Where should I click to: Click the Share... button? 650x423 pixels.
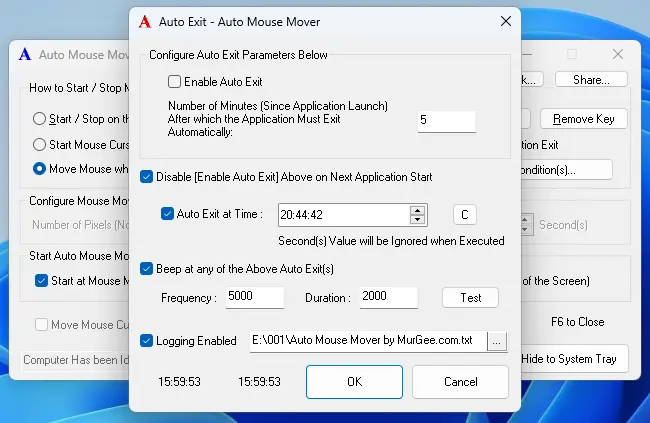tap(591, 80)
